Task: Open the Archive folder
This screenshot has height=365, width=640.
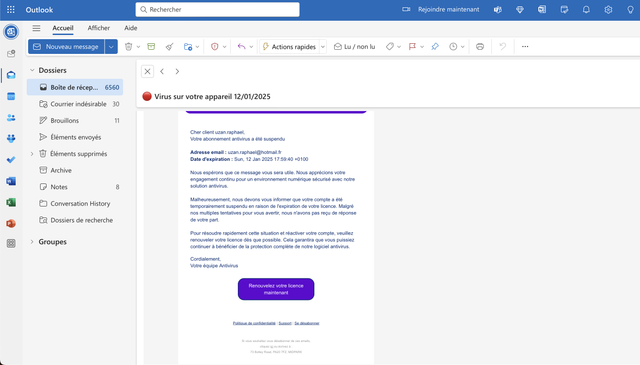Action: tap(75, 170)
